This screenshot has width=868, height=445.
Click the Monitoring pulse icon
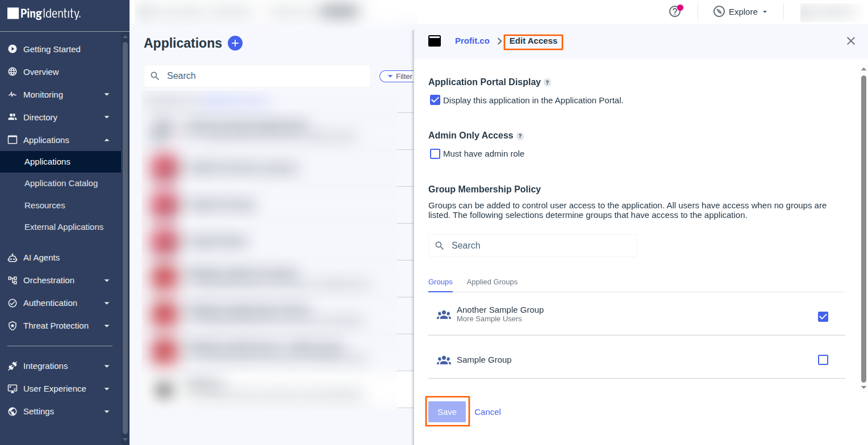12,95
